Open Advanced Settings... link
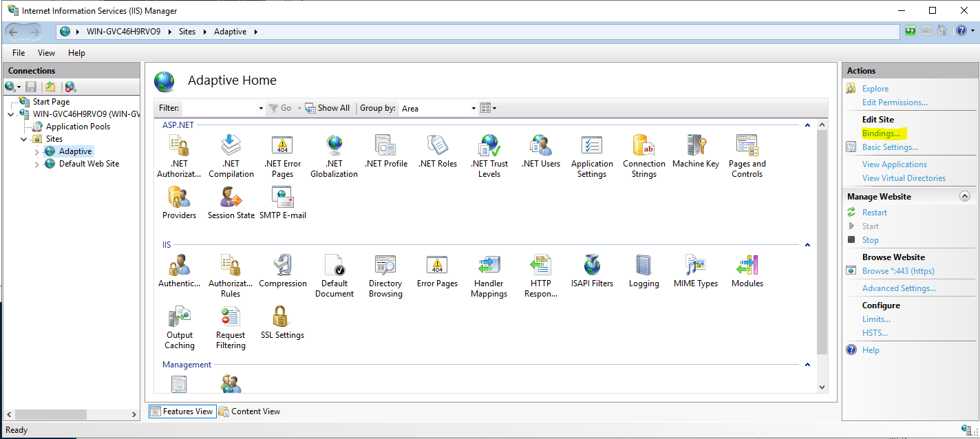 [x=899, y=288]
